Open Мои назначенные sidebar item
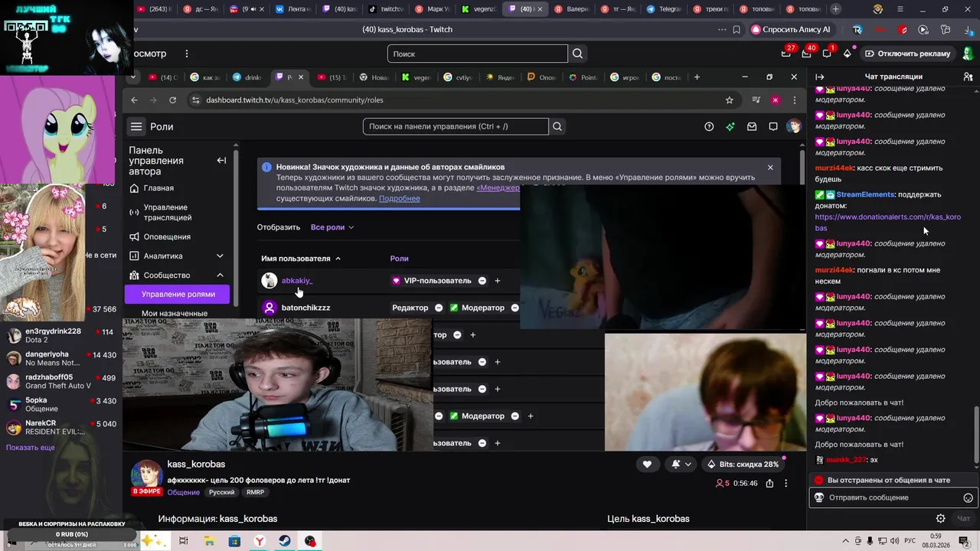980x551 pixels. [x=175, y=313]
